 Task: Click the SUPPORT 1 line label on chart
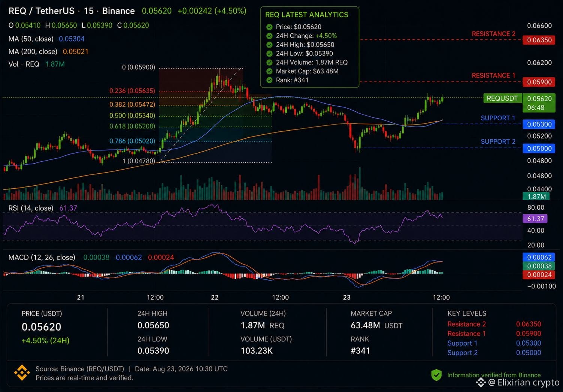(498, 118)
